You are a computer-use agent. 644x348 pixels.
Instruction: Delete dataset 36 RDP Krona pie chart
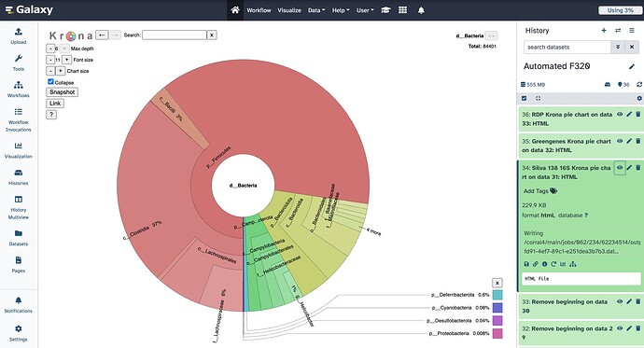tap(637, 115)
